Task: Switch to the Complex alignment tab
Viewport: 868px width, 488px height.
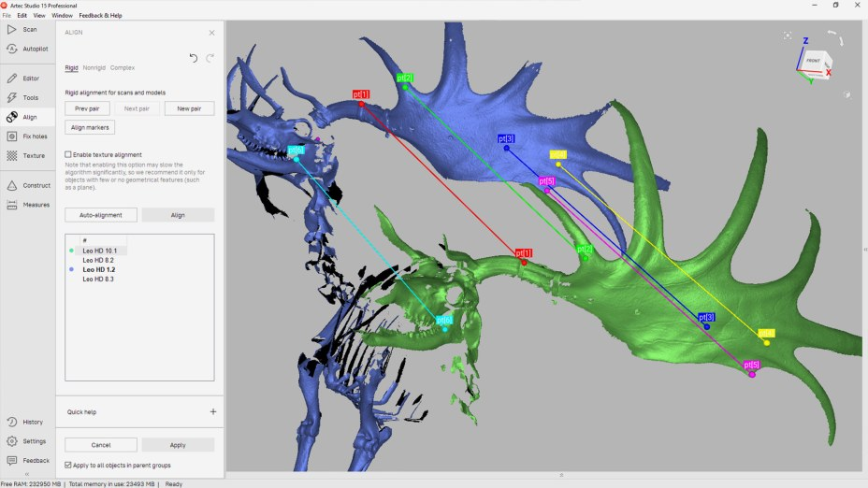Action: [x=123, y=68]
